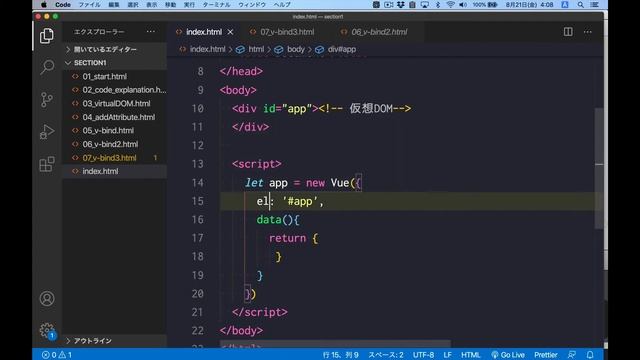Click body in the breadcrumb
The width and height of the screenshot is (640, 360).
296,49
